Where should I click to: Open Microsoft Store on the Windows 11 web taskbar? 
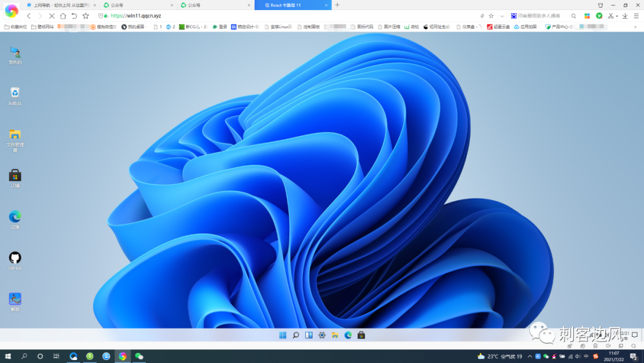point(361,335)
